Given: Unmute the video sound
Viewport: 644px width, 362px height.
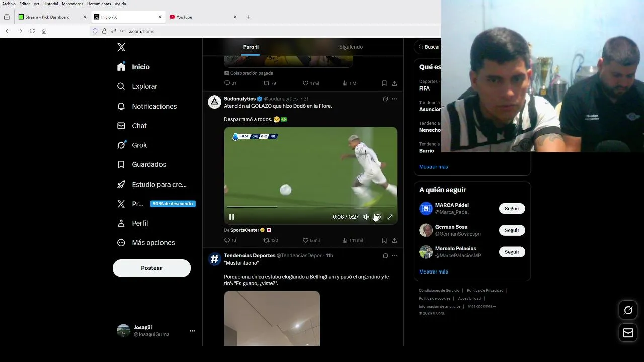Looking at the screenshot, I should tap(366, 217).
